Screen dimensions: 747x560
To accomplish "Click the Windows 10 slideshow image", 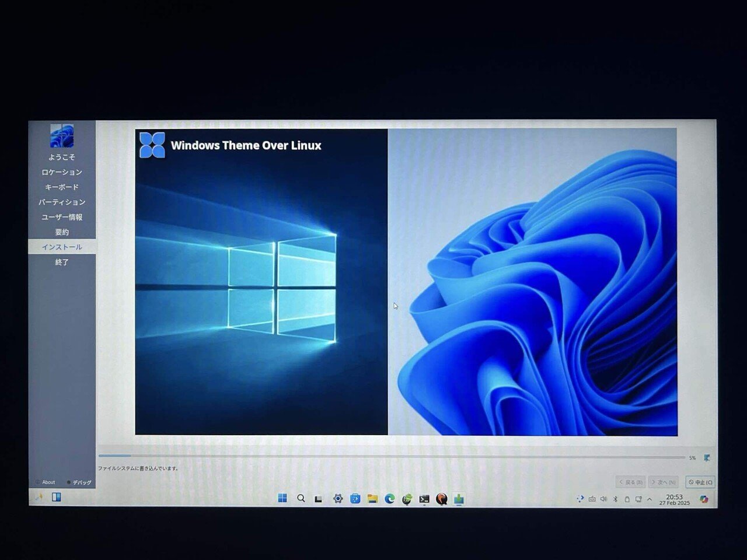I will pos(261,282).
